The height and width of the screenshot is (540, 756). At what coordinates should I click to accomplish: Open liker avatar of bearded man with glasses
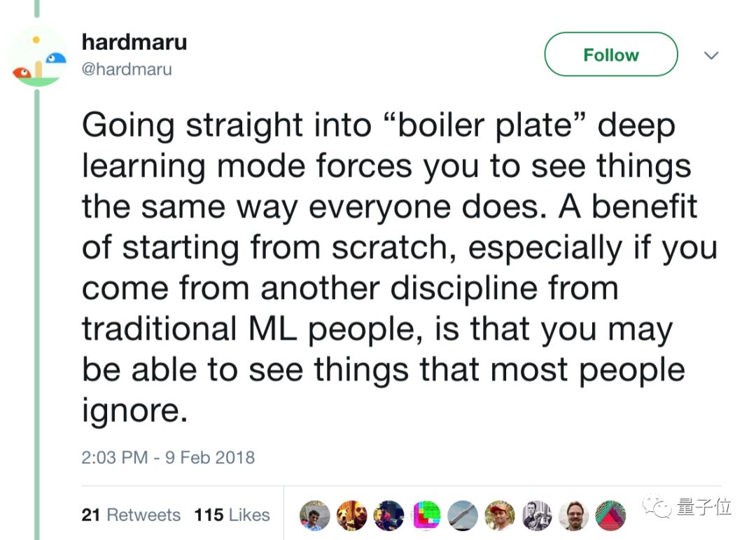[574, 515]
